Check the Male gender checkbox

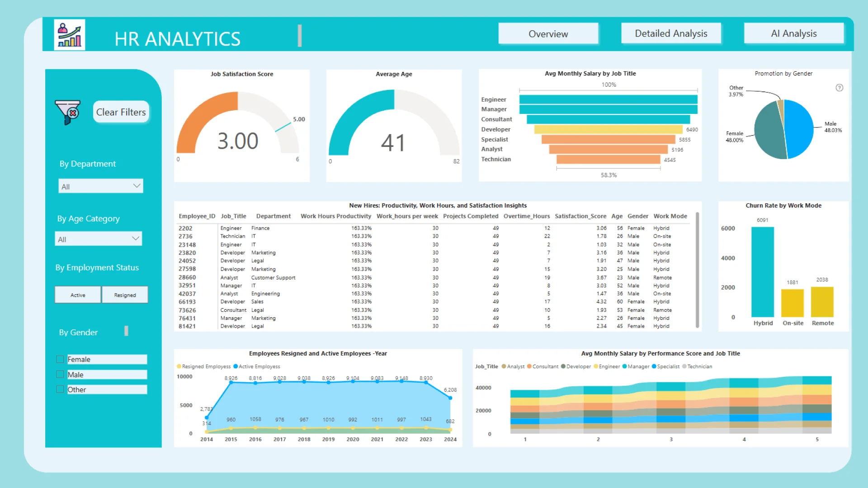(x=60, y=375)
